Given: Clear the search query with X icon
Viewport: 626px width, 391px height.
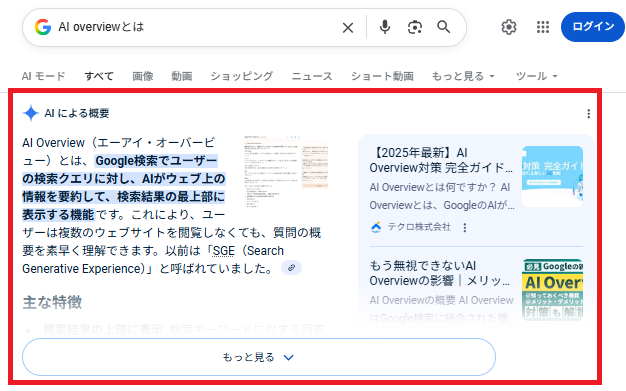Looking at the screenshot, I should click(348, 28).
